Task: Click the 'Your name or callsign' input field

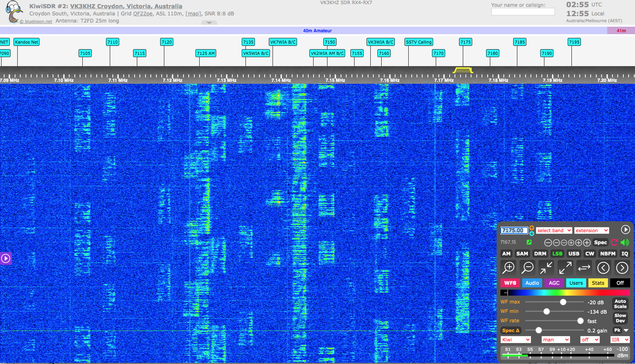Action: (523, 12)
